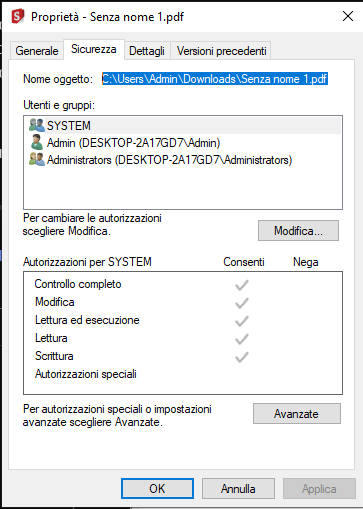363x509 pixels.
Task: Click Lettura ed esecuzione Consenti checkmark
Action: (x=242, y=321)
